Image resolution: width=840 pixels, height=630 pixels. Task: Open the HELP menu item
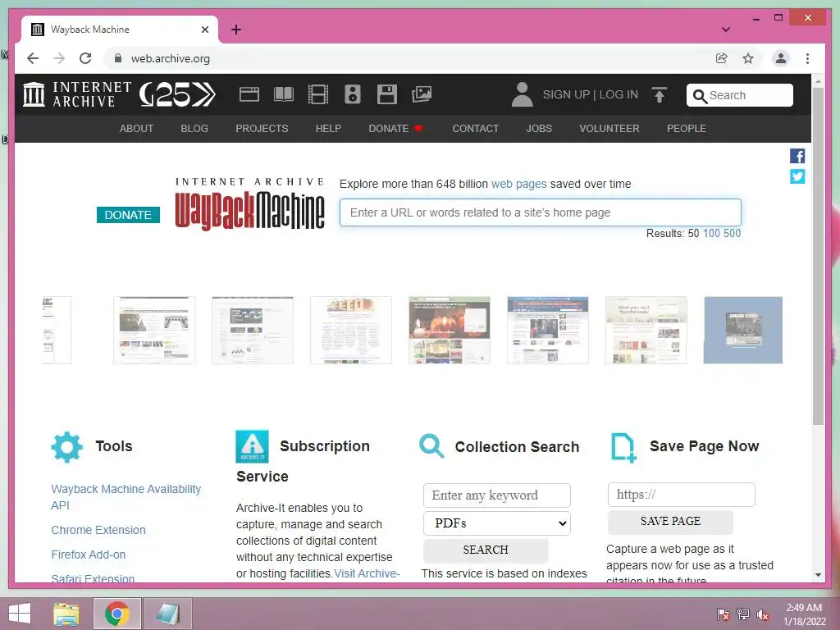(328, 129)
